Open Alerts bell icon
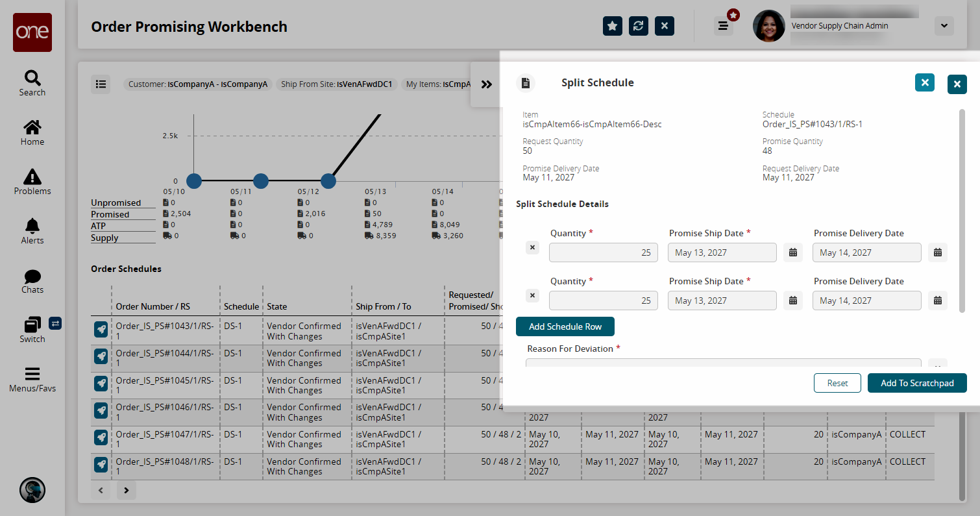This screenshot has width=980, height=516. tap(32, 226)
